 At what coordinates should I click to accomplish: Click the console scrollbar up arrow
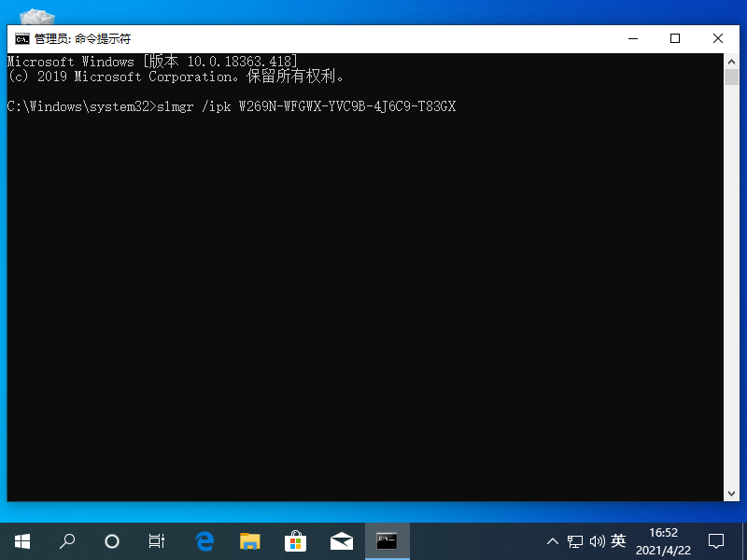(731, 61)
